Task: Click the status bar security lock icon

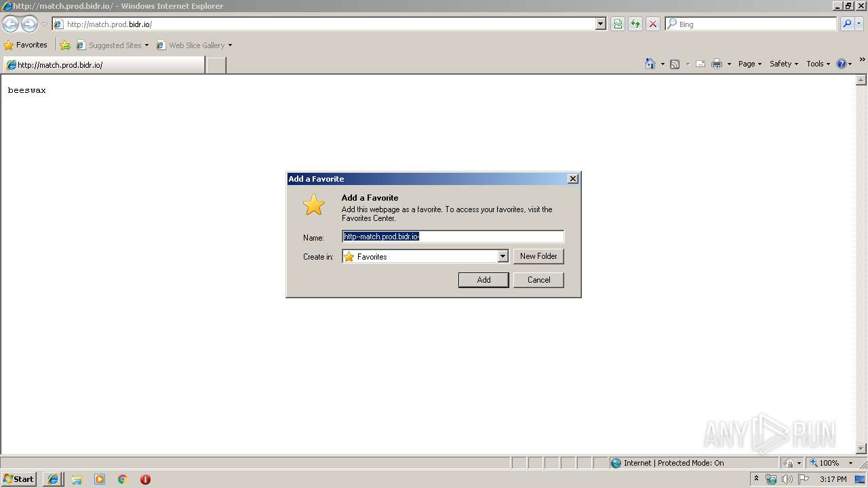Action: [789, 463]
